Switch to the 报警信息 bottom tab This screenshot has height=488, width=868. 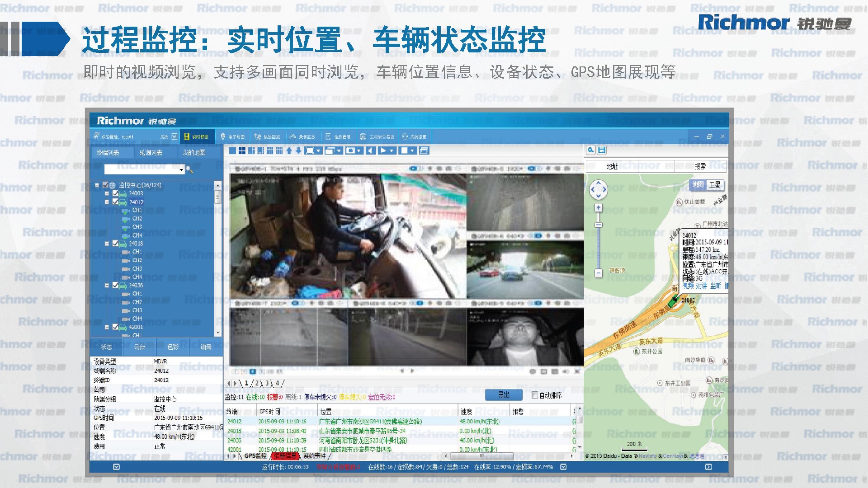(x=284, y=456)
